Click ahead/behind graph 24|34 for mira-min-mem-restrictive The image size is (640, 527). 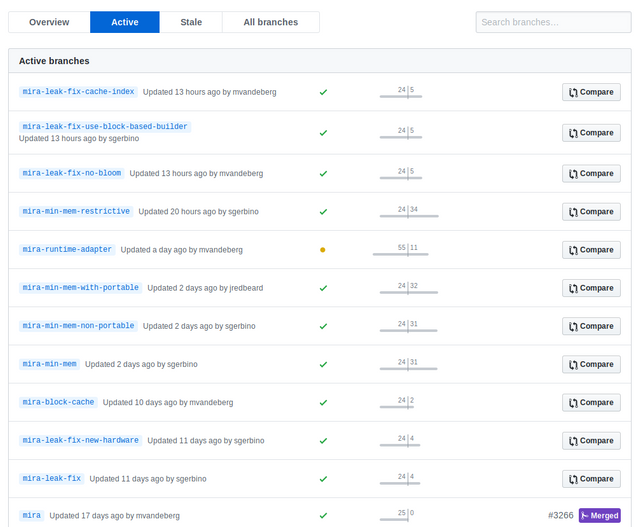point(409,212)
